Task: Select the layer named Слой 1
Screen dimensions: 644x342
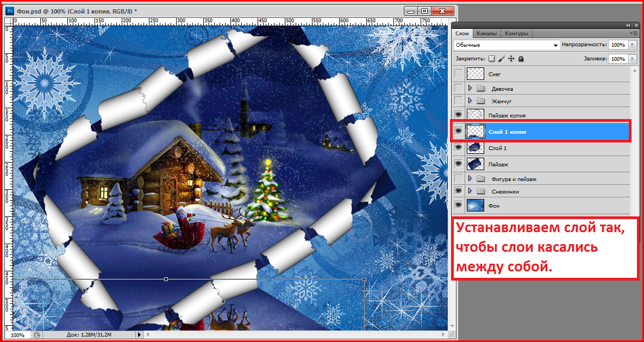Action: (x=498, y=147)
